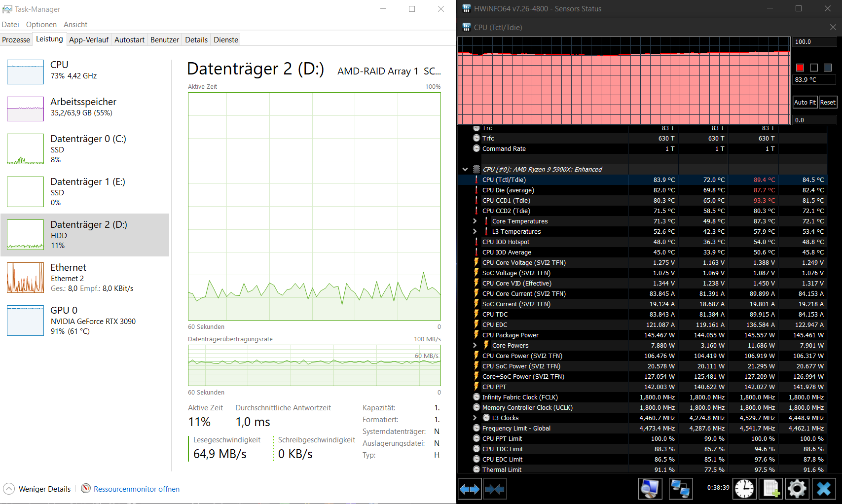Click the CPU CCD1 (Tdie) row
This screenshot has width=842, height=504.
tap(642, 200)
